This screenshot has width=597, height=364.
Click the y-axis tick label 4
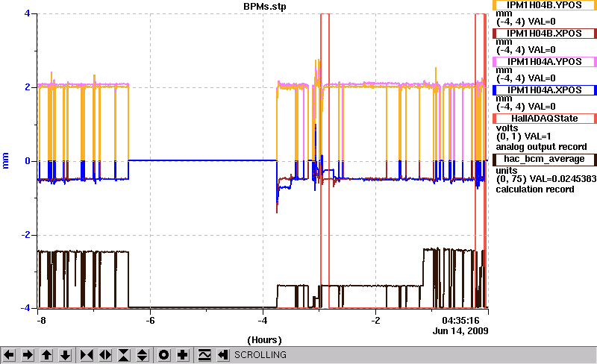point(27,13)
